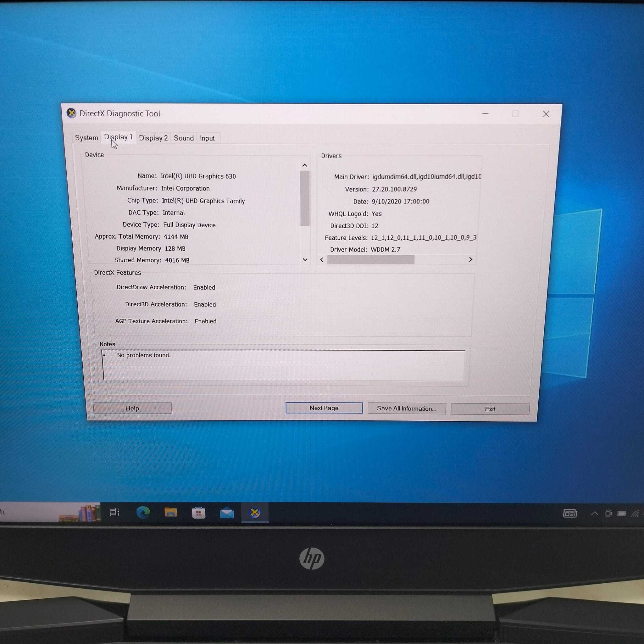Click the Drivers panel scroll-left arrow
The image size is (644, 644).
[322, 260]
